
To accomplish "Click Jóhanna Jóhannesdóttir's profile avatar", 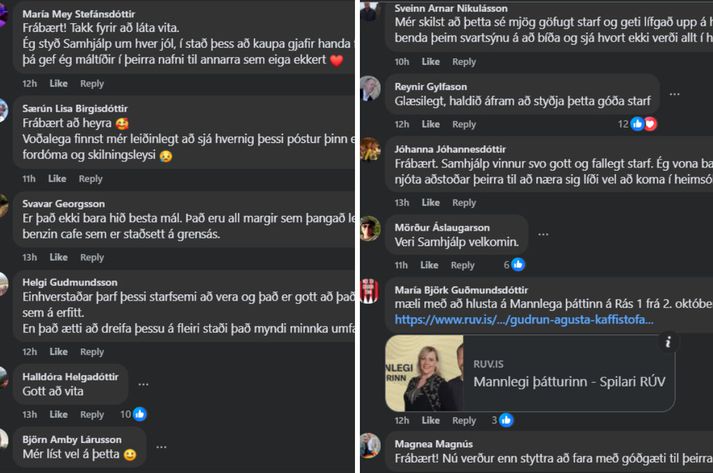I will tap(370, 151).
